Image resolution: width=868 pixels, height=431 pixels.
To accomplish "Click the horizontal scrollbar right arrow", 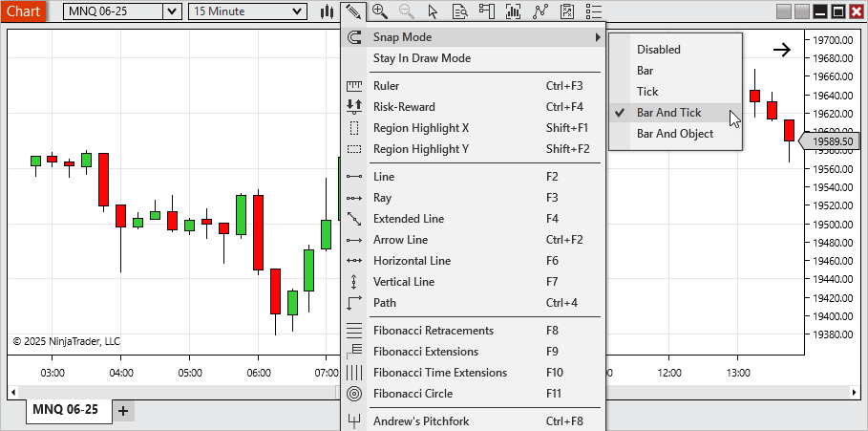I will click(x=854, y=393).
